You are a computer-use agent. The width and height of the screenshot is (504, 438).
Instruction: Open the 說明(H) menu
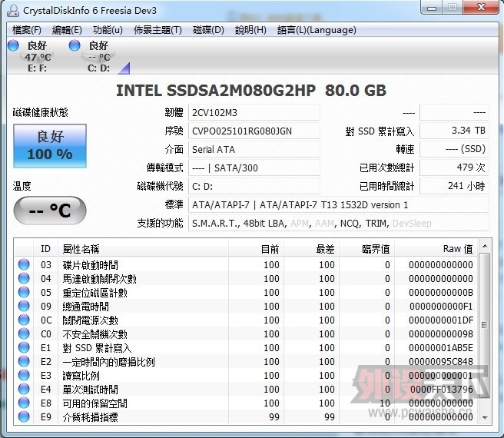(x=250, y=30)
